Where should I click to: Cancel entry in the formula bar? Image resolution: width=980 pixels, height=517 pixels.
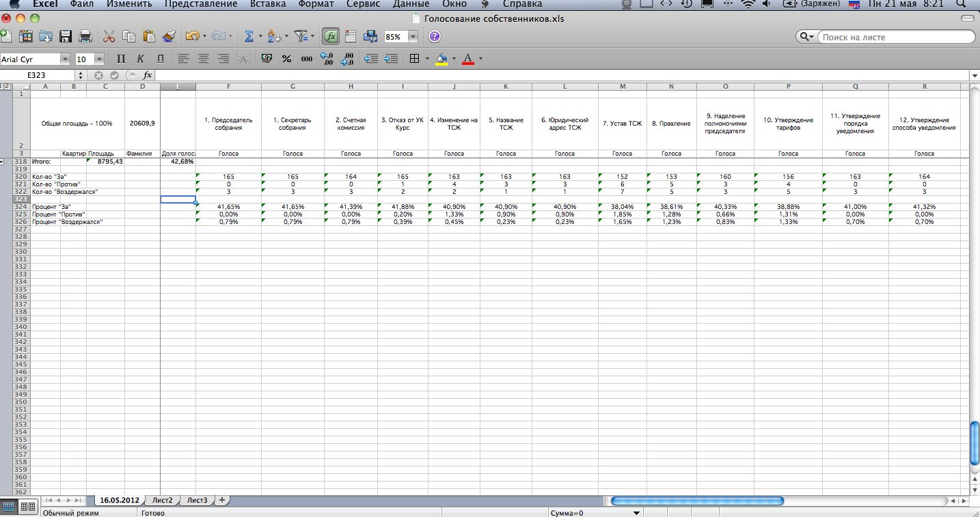pos(99,75)
